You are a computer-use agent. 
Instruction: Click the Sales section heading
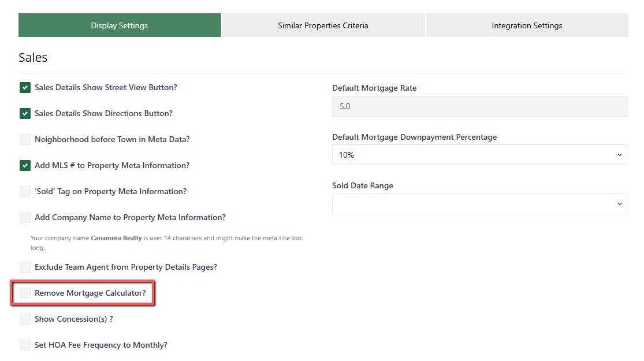[x=33, y=57]
